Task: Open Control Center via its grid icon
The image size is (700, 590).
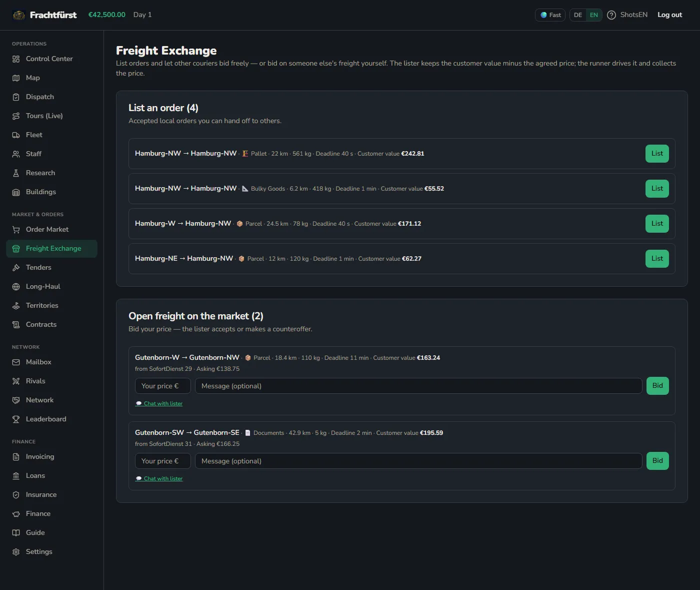Action: click(x=16, y=59)
